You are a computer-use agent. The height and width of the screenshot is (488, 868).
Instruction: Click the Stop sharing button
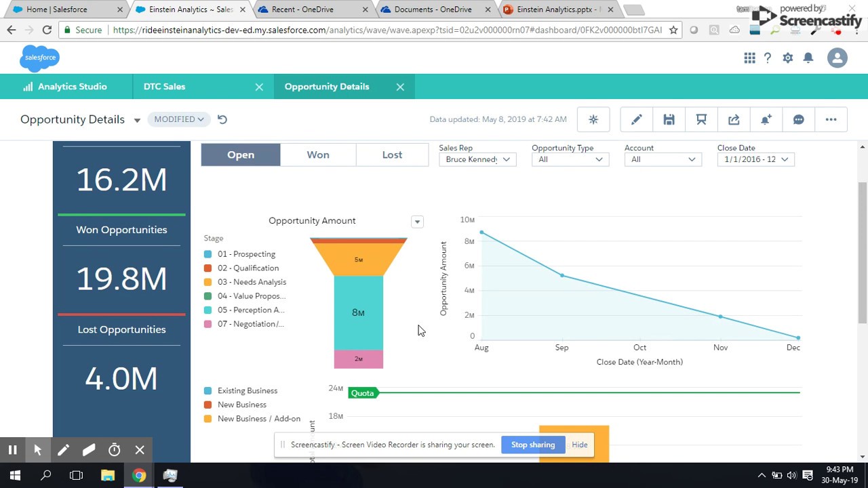coord(533,445)
